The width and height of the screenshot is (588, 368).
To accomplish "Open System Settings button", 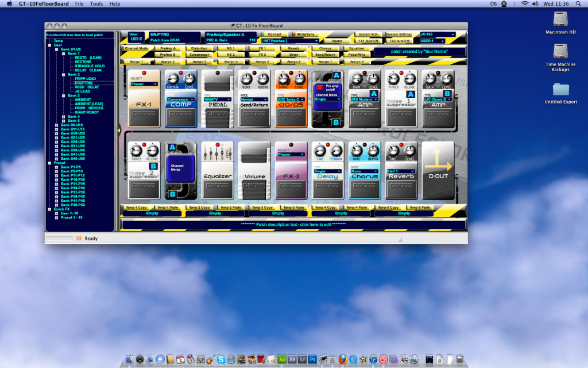I will point(399,34).
